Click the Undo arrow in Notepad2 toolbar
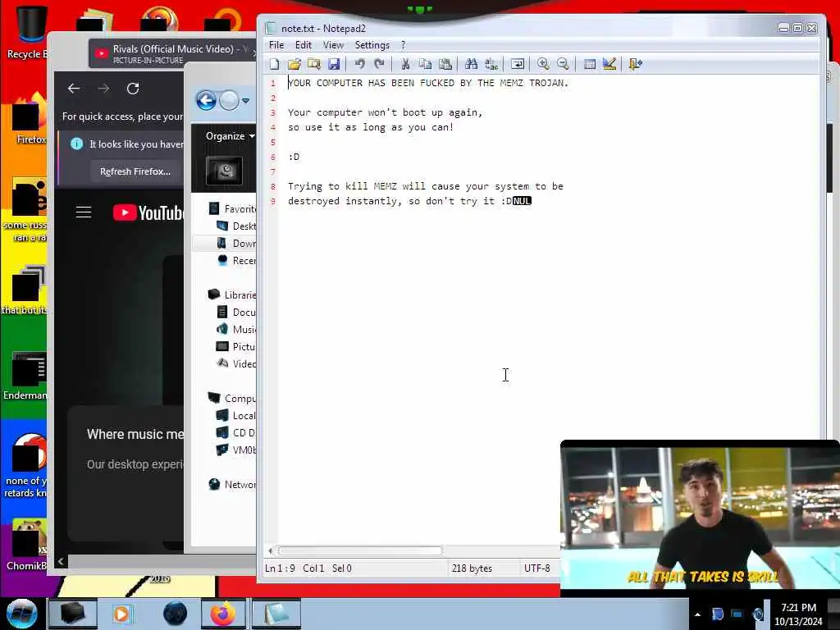This screenshot has height=630, width=840. (359, 64)
